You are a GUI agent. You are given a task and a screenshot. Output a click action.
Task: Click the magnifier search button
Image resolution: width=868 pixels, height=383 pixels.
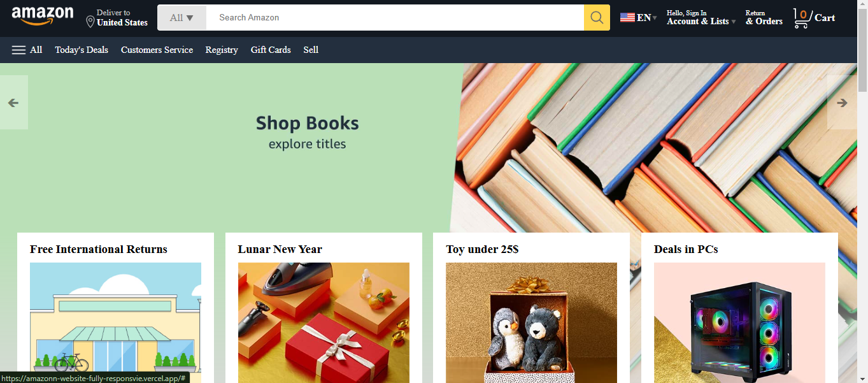point(597,18)
